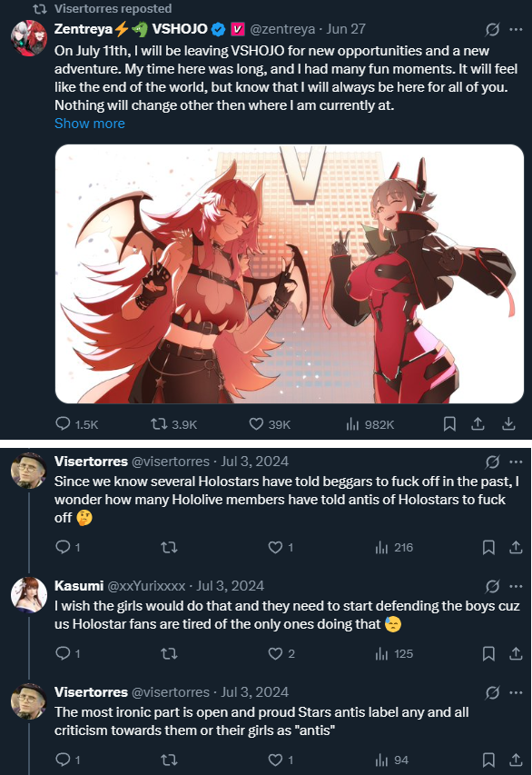Viewport: 532px width, 775px height.
Task: Open Grok icon on Zentreya's post
Action: click(x=492, y=30)
